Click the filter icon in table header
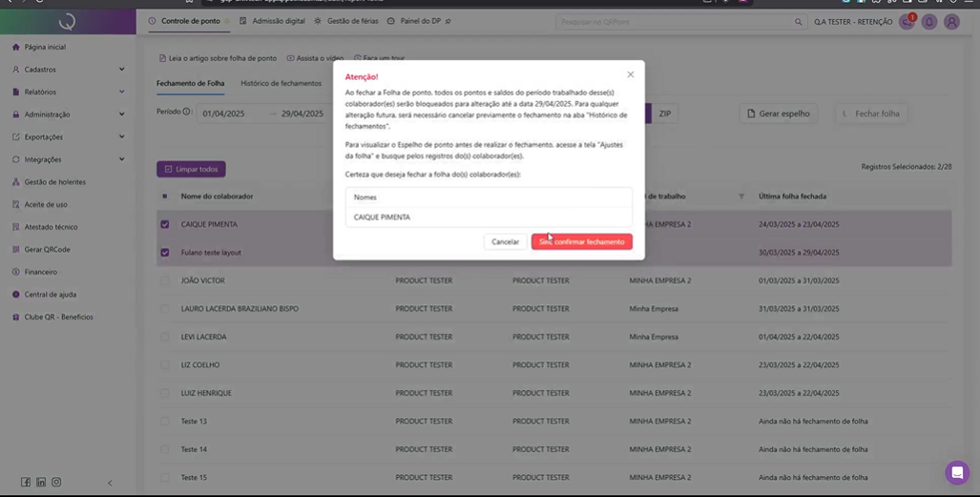Screen dimensions: 980x497 pyautogui.click(x=741, y=197)
